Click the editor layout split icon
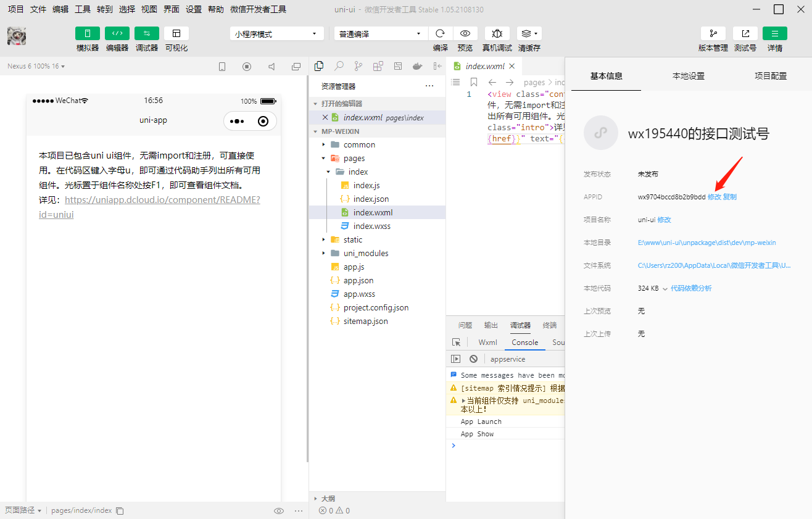Screen dimensions: 812x519 pos(398,66)
